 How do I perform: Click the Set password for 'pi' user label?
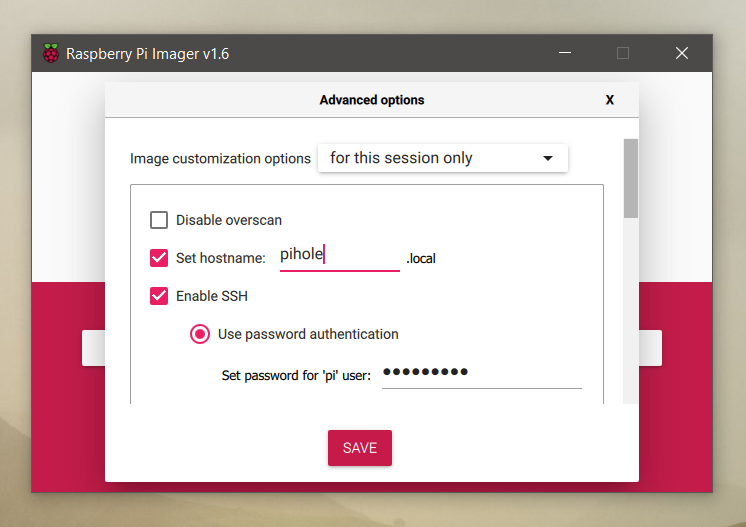point(296,376)
